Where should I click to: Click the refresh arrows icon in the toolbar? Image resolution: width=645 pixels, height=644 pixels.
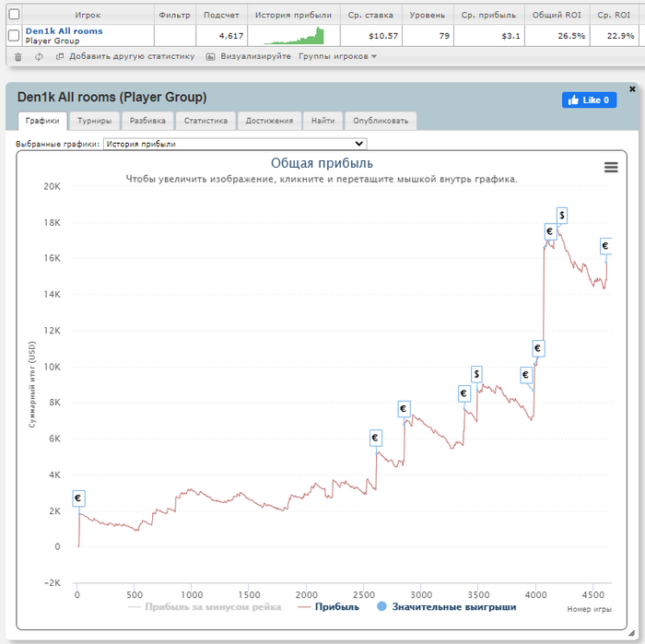(x=39, y=57)
